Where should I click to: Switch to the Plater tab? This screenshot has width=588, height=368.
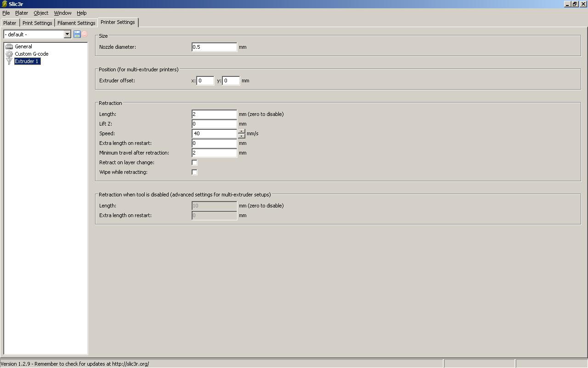[x=10, y=23]
